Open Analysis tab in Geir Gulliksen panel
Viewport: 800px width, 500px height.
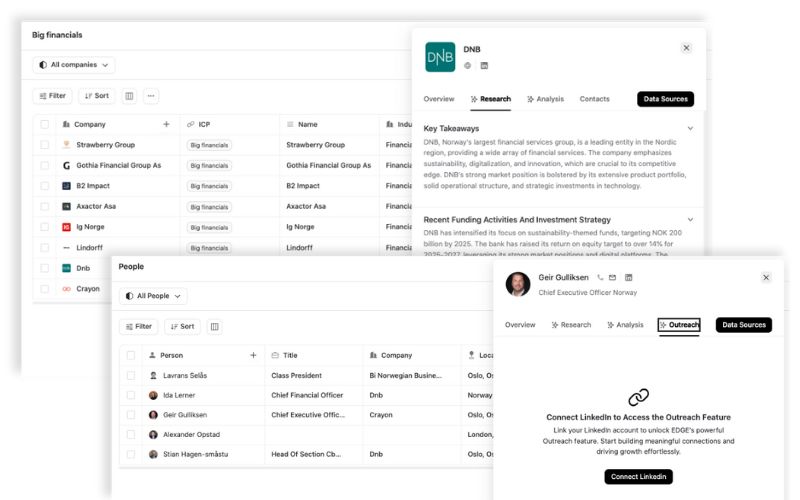(626, 325)
